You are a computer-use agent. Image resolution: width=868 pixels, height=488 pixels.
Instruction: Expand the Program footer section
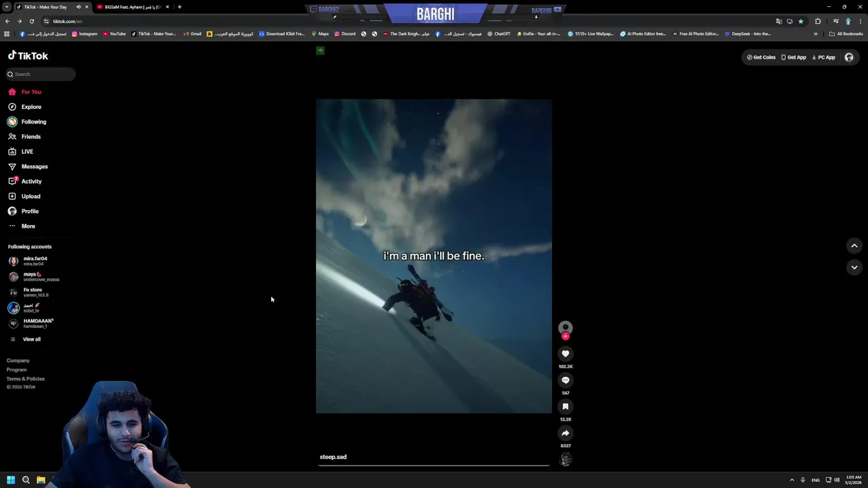coord(17,369)
